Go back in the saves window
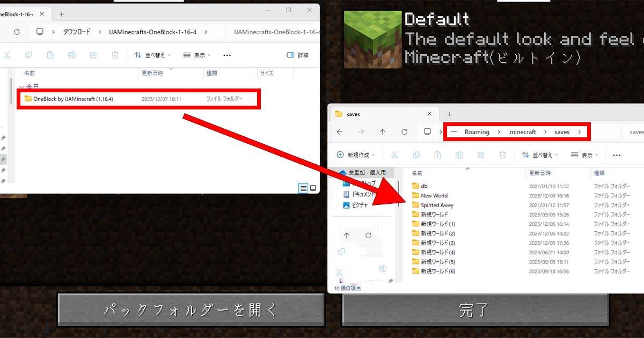 [x=339, y=131]
